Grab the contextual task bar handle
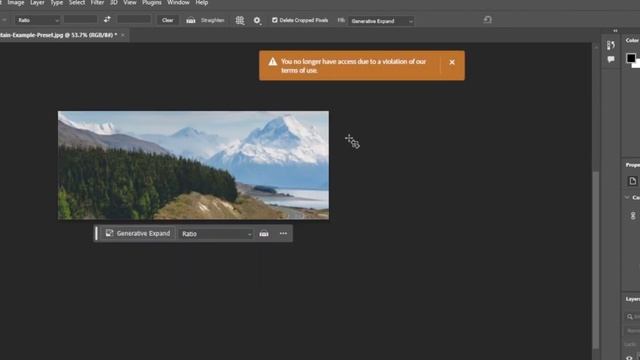This screenshot has width=640, height=360. (96, 233)
